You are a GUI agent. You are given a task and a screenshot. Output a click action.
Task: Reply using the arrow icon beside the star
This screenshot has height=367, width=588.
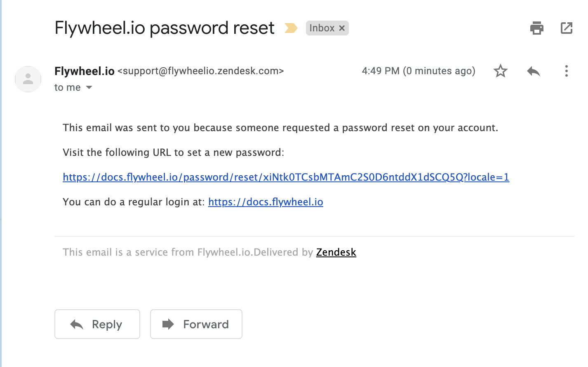click(x=534, y=71)
